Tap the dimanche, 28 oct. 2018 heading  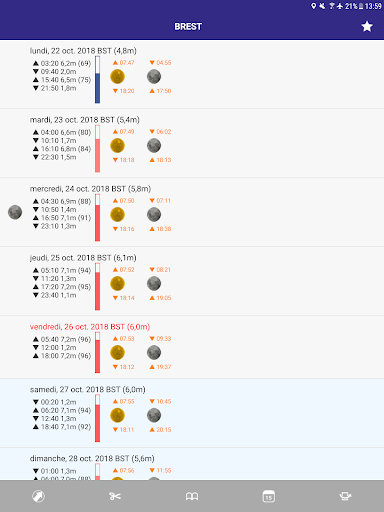pyautogui.click(x=92, y=458)
